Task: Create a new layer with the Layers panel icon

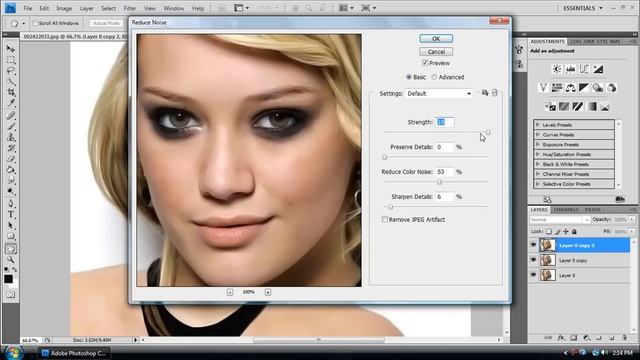Action: point(612,338)
